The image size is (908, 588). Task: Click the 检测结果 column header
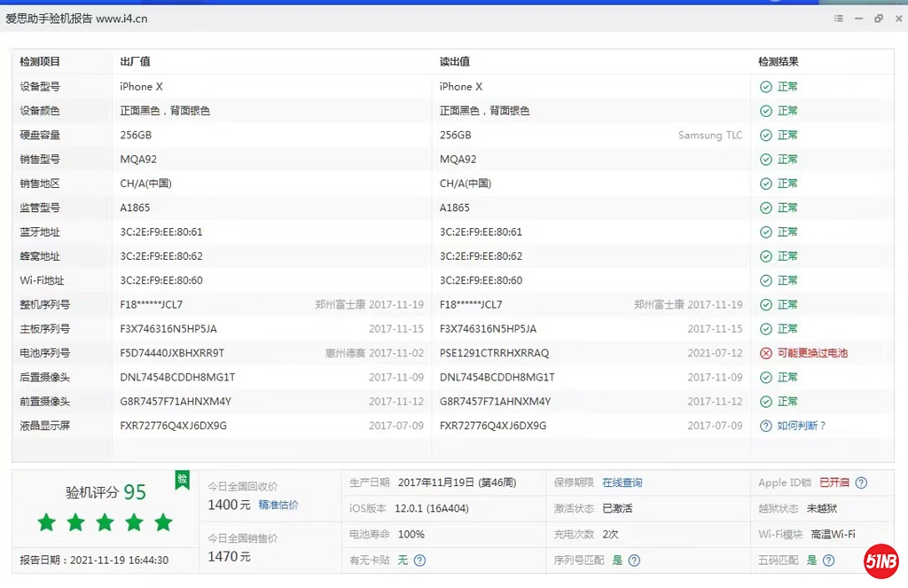[x=779, y=62]
